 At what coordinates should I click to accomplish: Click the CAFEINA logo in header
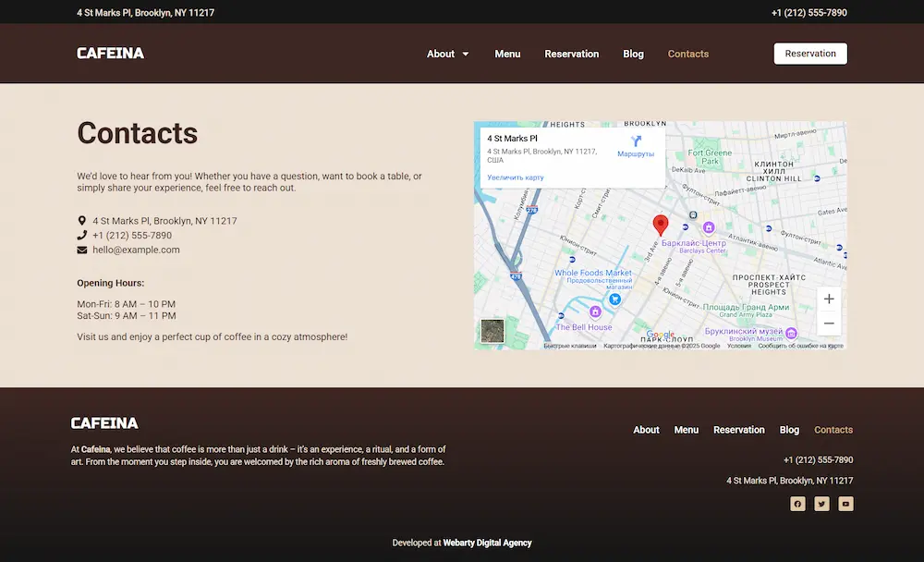point(110,53)
